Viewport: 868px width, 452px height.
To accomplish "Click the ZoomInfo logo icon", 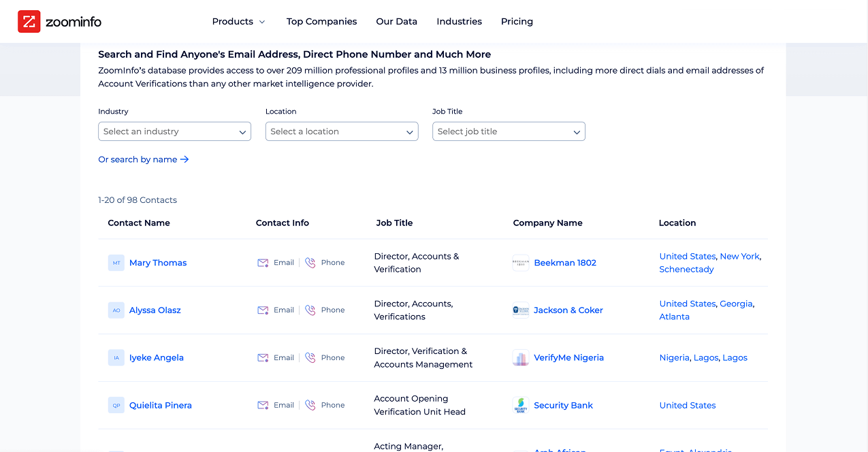I will pyautogui.click(x=29, y=22).
